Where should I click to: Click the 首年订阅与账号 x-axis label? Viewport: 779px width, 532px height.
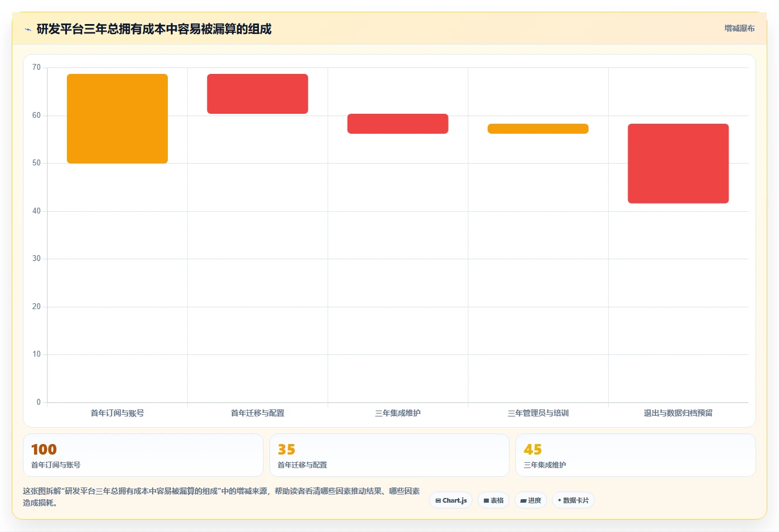tap(117, 413)
